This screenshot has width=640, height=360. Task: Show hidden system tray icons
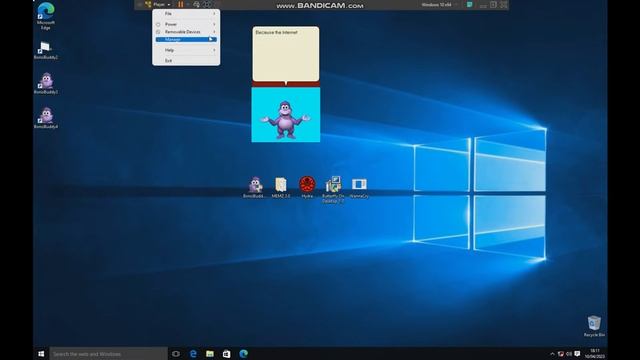coord(552,354)
